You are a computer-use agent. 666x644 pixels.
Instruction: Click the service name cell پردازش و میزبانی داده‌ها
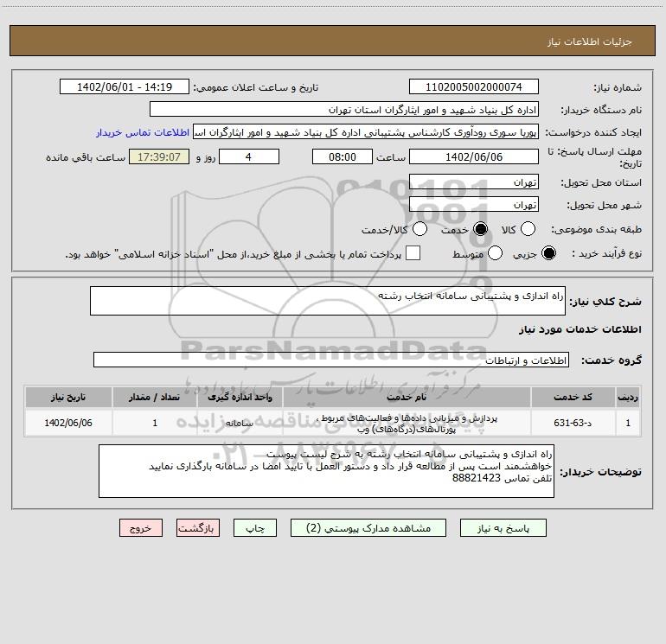click(x=406, y=424)
